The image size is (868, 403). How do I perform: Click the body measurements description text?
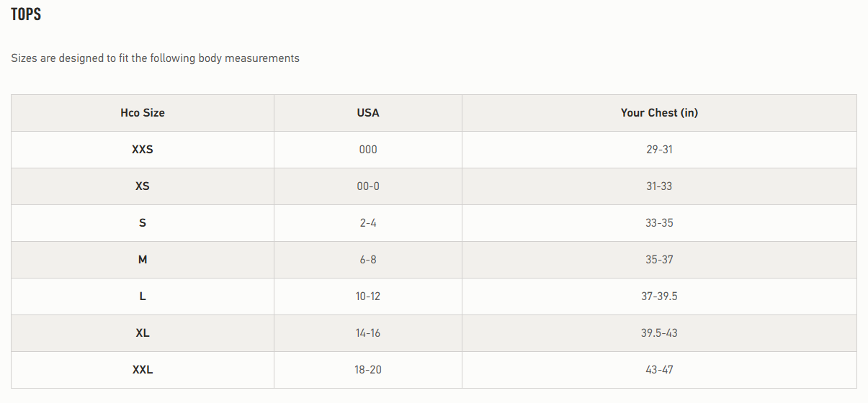pyautogui.click(x=155, y=58)
